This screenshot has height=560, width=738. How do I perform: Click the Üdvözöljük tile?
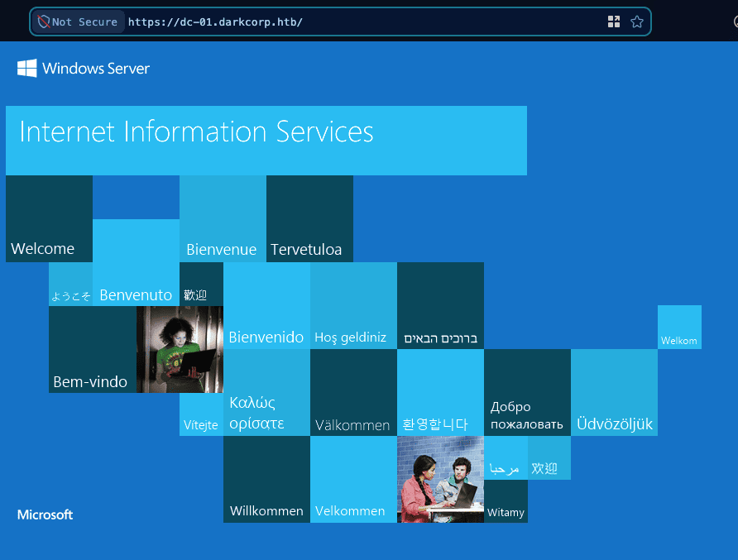(614, 392)
